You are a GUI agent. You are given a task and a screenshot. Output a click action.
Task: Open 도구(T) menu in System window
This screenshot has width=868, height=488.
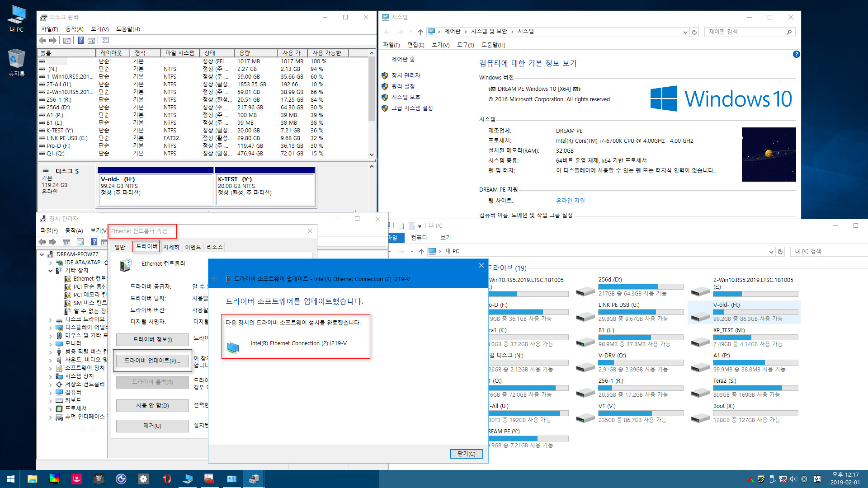pos(465,45)
